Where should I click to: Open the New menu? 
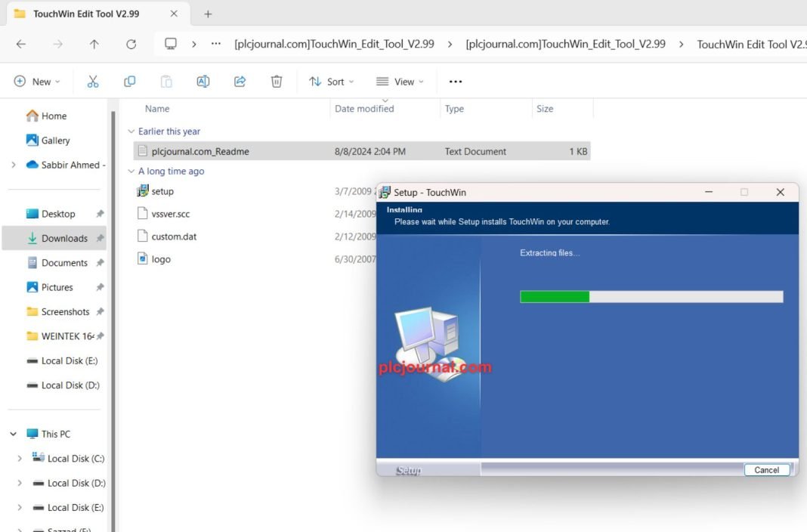36,81
